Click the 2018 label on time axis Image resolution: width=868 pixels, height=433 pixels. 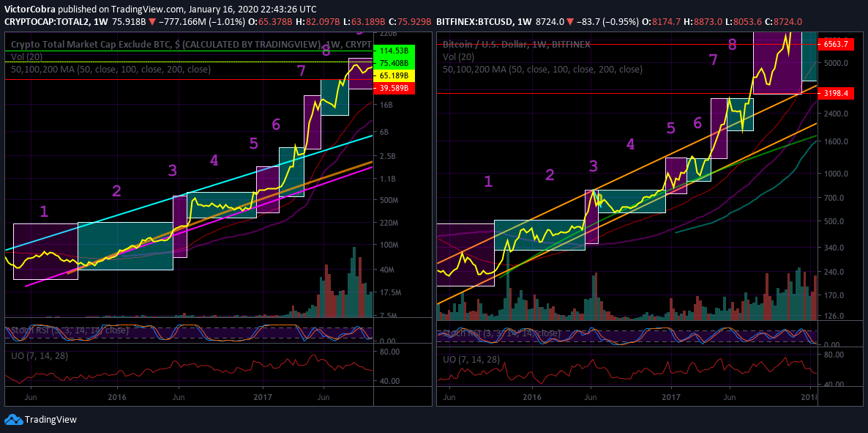click(x=810, y=397)
